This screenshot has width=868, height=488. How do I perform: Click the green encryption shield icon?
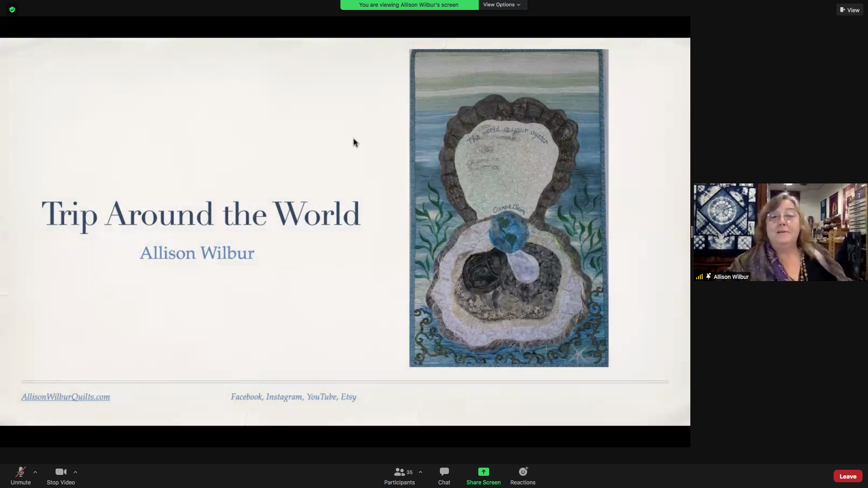coord(12,9)
